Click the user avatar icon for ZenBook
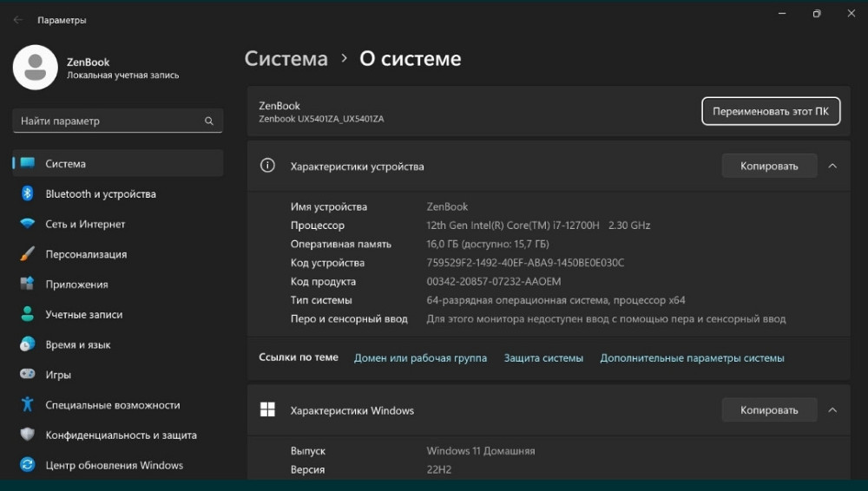 (x=36, y=68)
